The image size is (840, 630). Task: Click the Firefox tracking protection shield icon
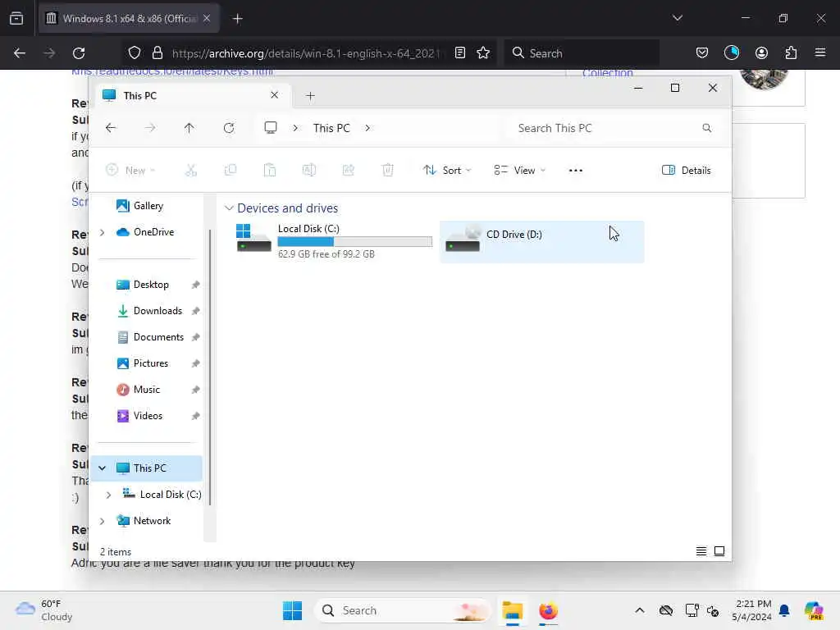pos(135,53)
